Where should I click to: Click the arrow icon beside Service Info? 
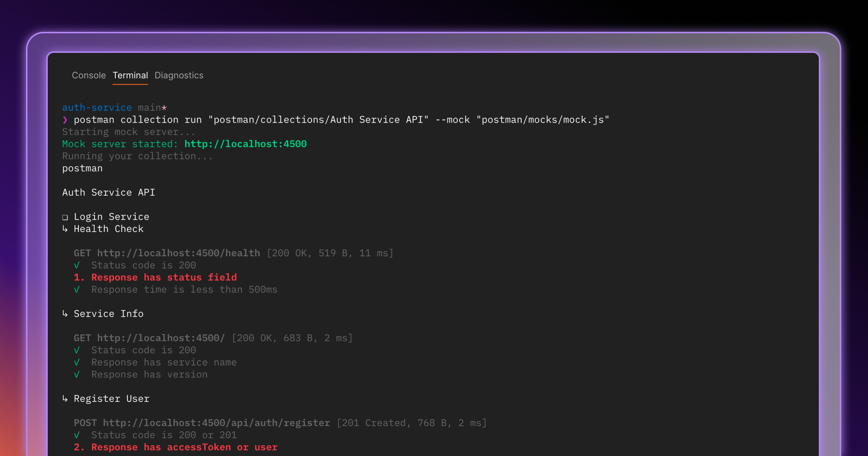(65, 314)
